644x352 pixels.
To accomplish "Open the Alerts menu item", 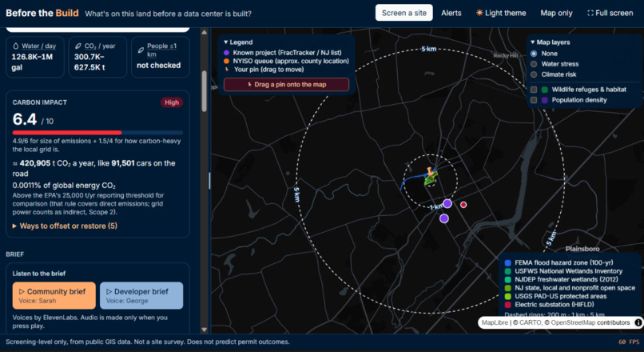I will pos(451,13).
